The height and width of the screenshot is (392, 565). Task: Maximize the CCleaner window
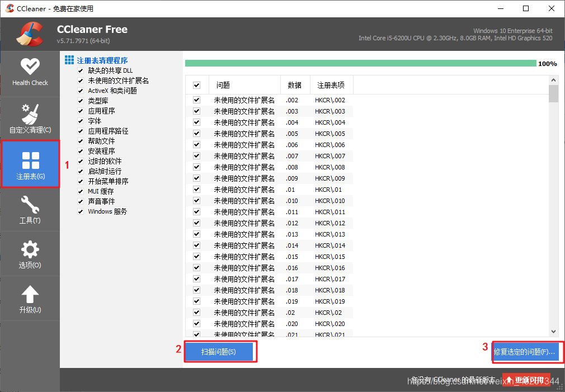click(x=526, y=8)
